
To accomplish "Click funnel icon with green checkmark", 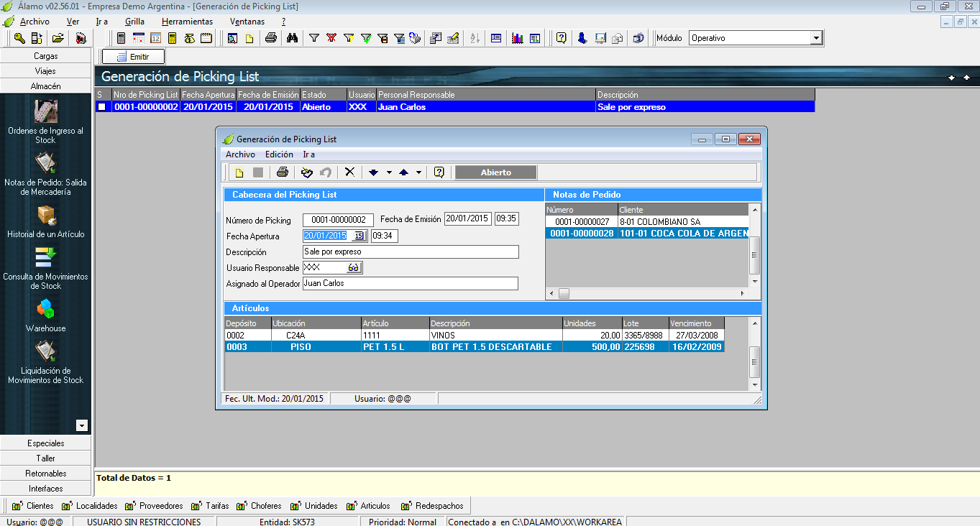I will click(366, 38).
